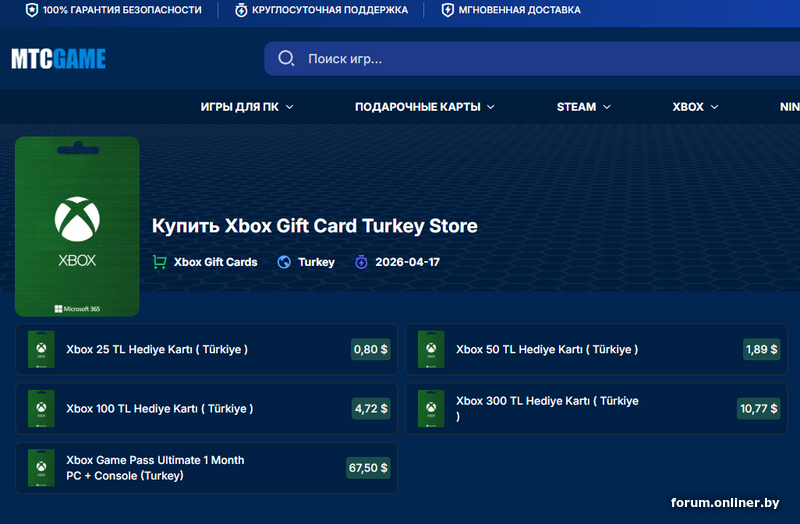Select Xbox 100 TL Hediye Kartı item
The width and height of the screenshot is (800, 524).
pos(207,409)
